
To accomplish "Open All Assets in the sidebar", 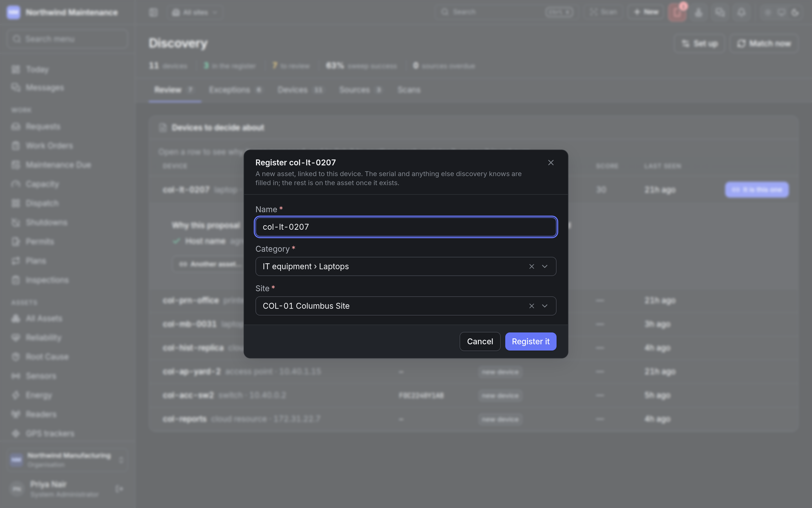I will (x=67, y=319).
